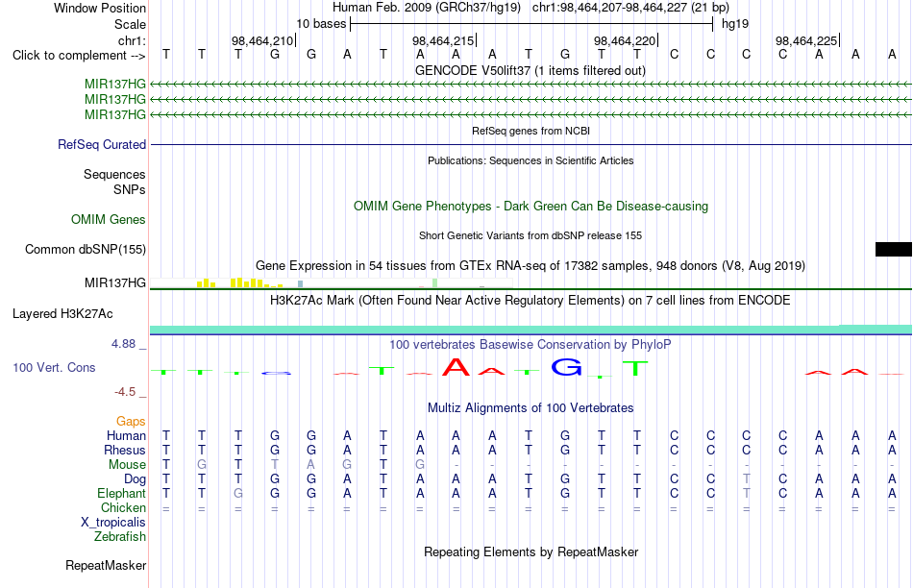This screenshot has width=913, height=588.
Task: Click the GTEx MIR137HG expression label
Action: pos(115,282)
